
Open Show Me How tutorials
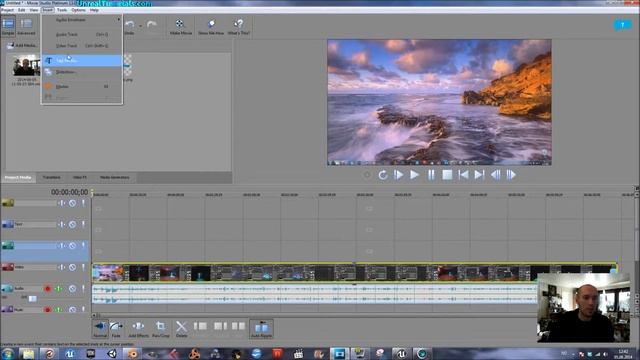211,27
